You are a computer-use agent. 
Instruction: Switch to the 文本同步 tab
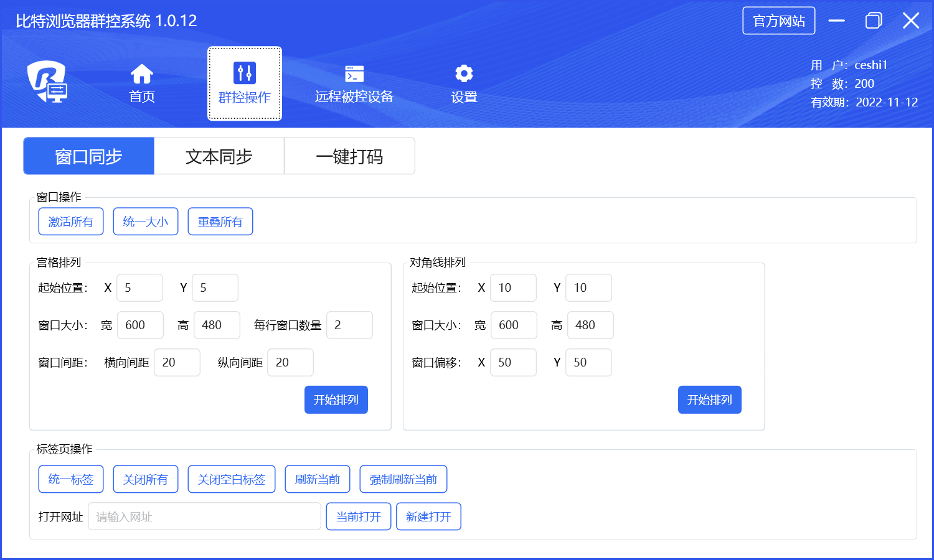click(219, 156)
